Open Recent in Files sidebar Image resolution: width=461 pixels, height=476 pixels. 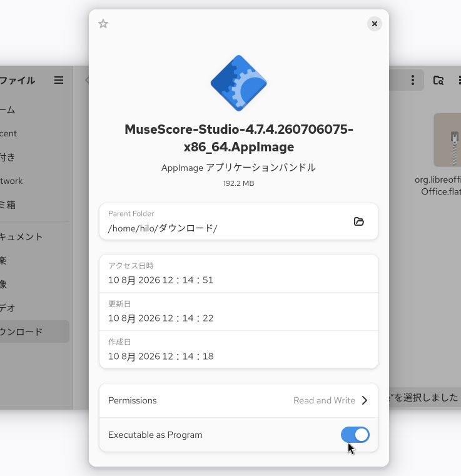pos(34,133)
